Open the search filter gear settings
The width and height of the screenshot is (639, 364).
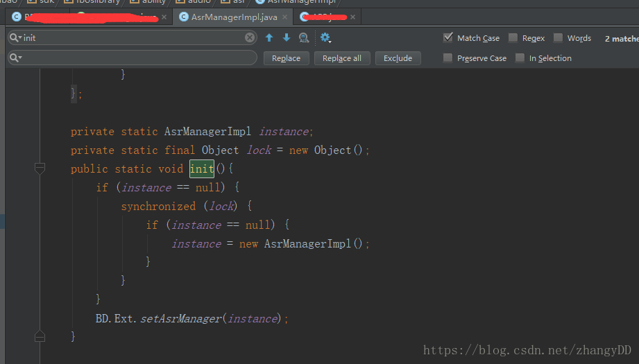coord(325,38)
